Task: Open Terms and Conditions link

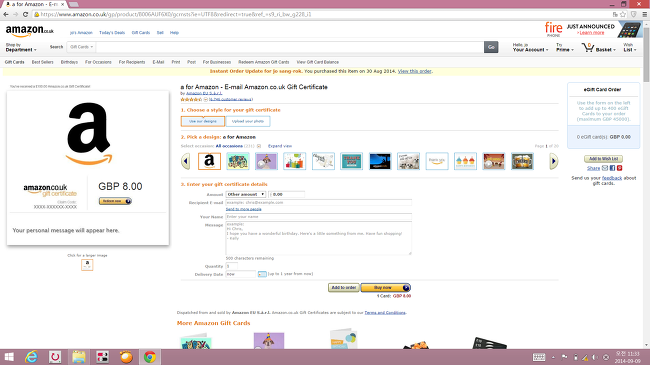Action: tap(385, 313)
